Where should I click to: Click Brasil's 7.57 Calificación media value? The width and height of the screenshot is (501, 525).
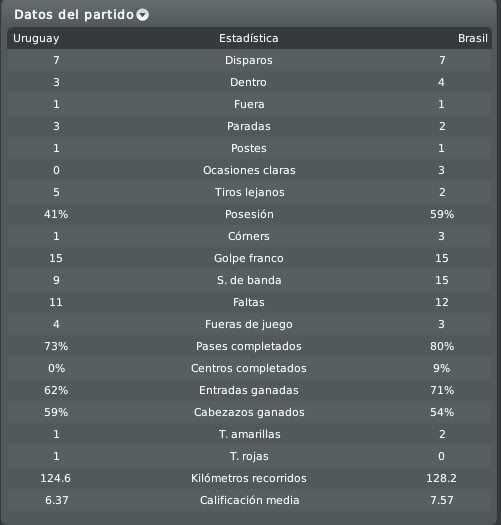pos(441,500)
